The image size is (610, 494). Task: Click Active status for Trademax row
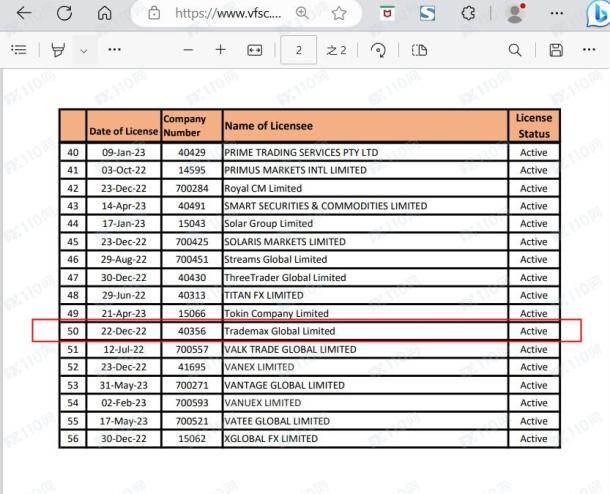[x=534, y=331]
